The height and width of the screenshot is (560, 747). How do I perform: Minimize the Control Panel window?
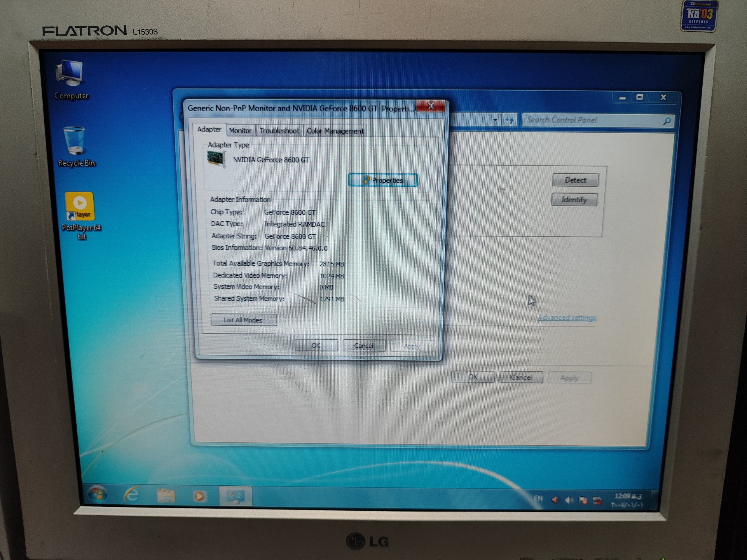click(622, 97)
